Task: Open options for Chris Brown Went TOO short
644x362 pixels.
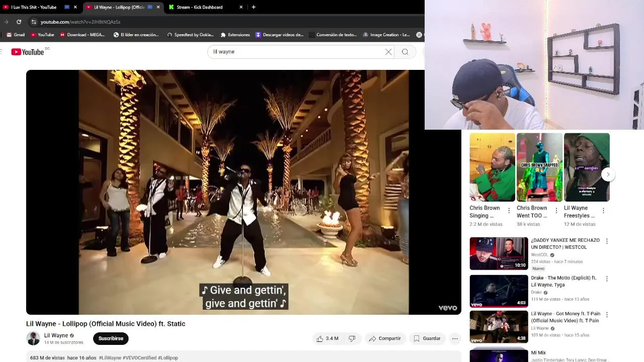Action: coord(556,211)
